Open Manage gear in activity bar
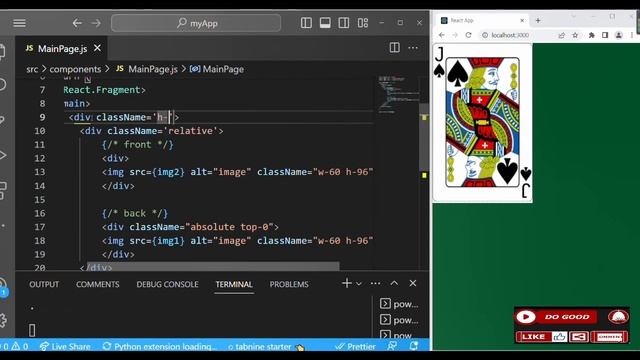Screen dimensions: 640x360 coord(3,320)
